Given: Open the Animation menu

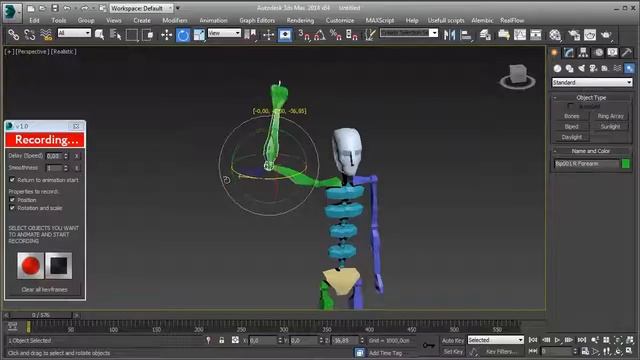Looking at the screenshot, I should pyautogui.click(x=213, y=20).
